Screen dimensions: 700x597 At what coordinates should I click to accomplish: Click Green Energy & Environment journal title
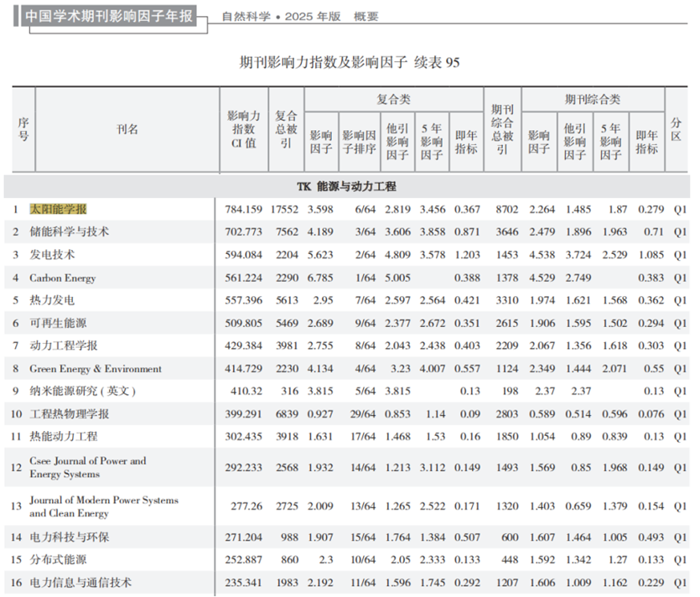[96, 369]
